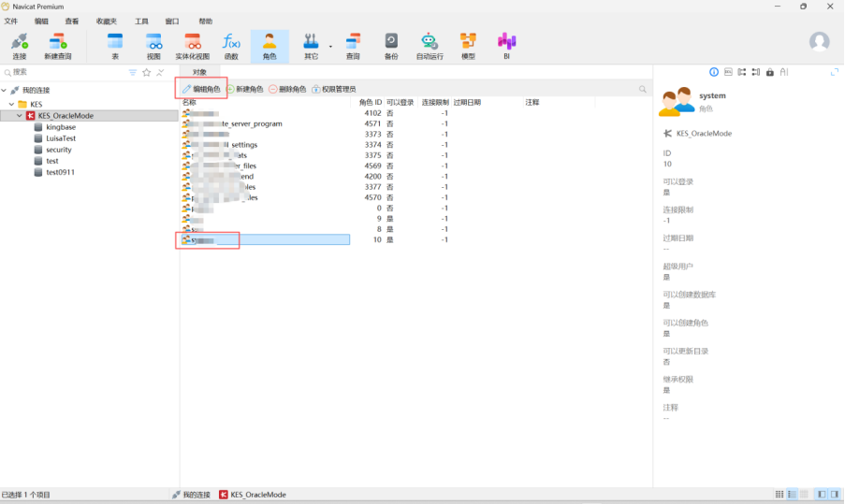Toggle the AI assistant pane icon
This screenshot has width=845, height=504.
[783, 72]
